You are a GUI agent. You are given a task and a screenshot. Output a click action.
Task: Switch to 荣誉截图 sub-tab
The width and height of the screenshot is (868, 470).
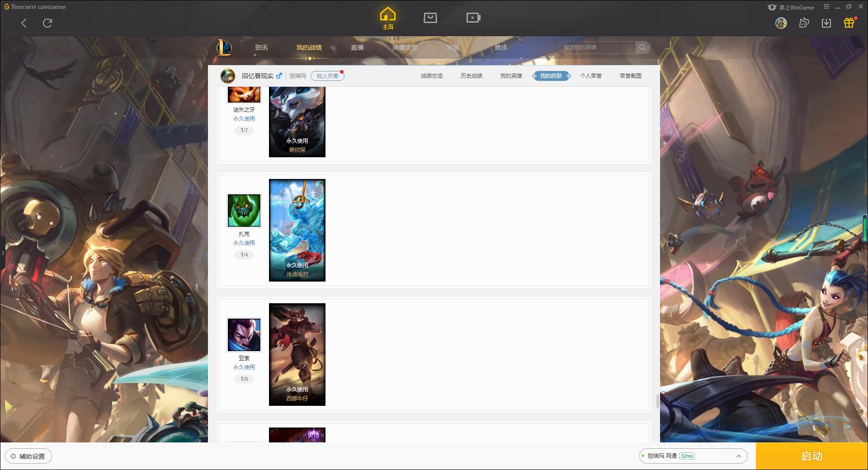(631, 76)
